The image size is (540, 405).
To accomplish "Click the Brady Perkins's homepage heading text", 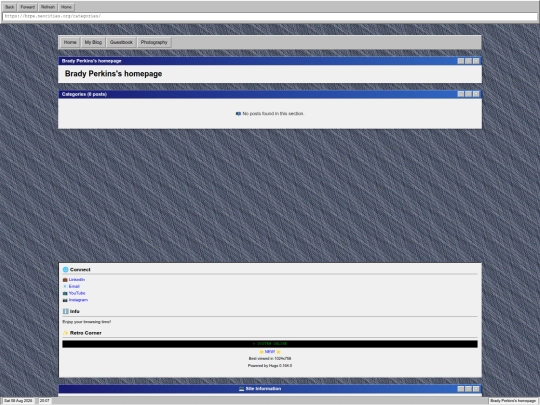I will 113,74.
